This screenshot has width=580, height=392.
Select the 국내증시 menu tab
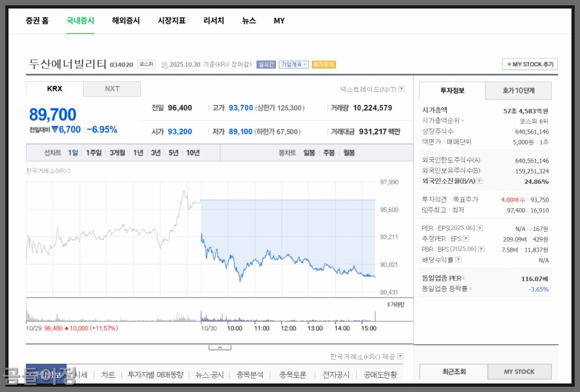80,21
